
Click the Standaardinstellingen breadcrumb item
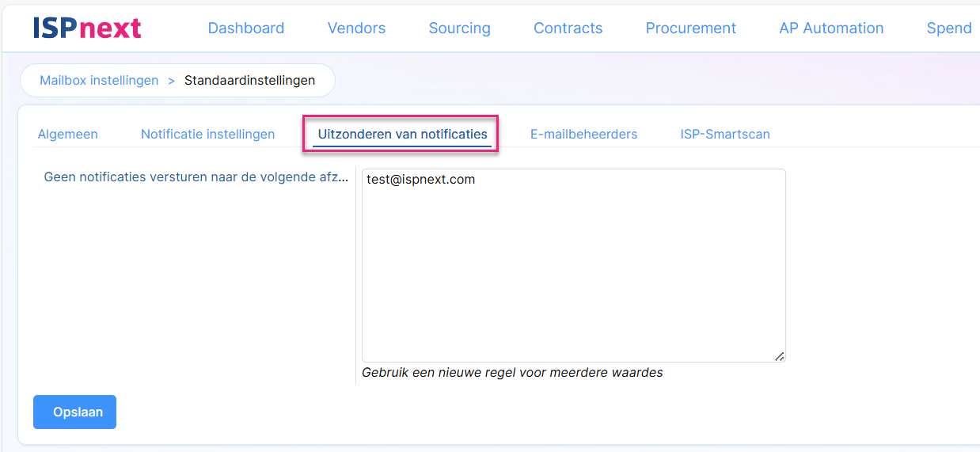click(249, 80)
